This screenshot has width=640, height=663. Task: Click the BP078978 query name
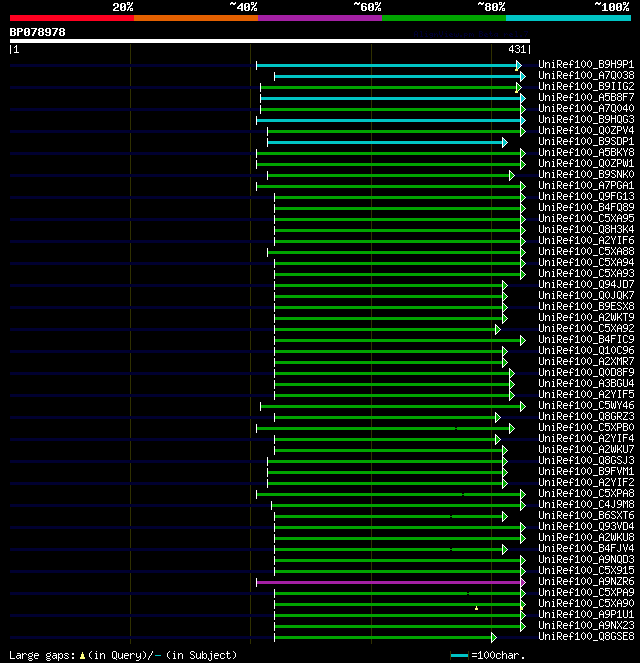[x=38, y=32]
